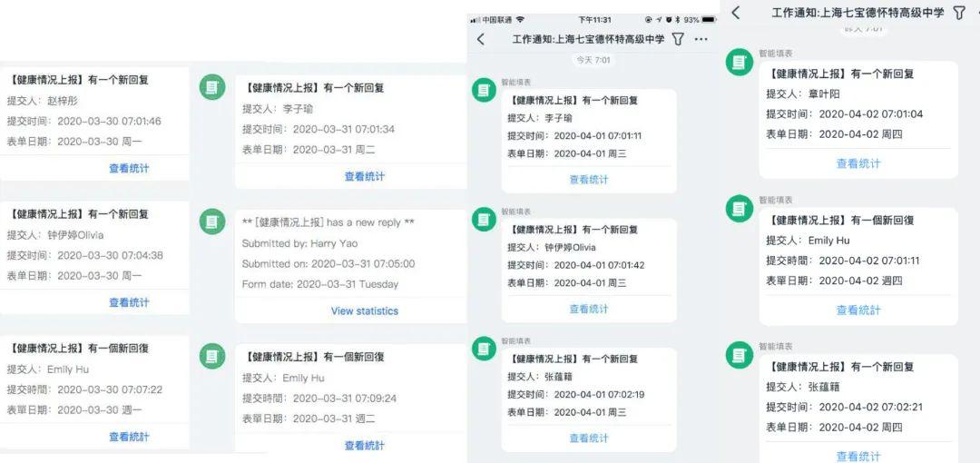Viewport: 980px width, 463px height.
Task: Select submission time 2020-04-01 07:02:19
Action: click(x=600, y=395)
